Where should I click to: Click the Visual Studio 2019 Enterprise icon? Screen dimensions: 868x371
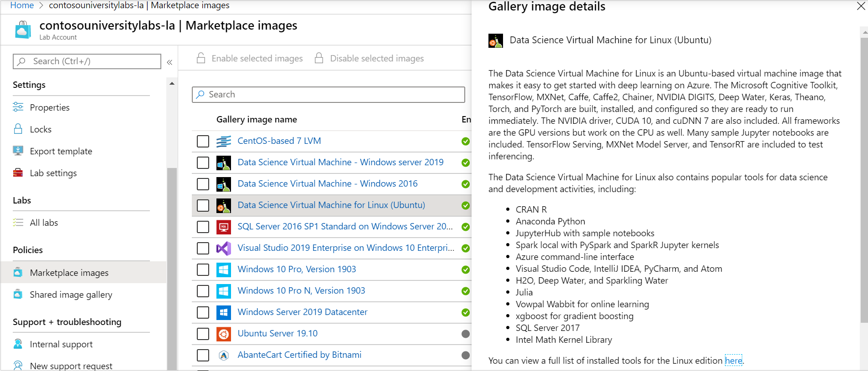(x=223, y=248)
